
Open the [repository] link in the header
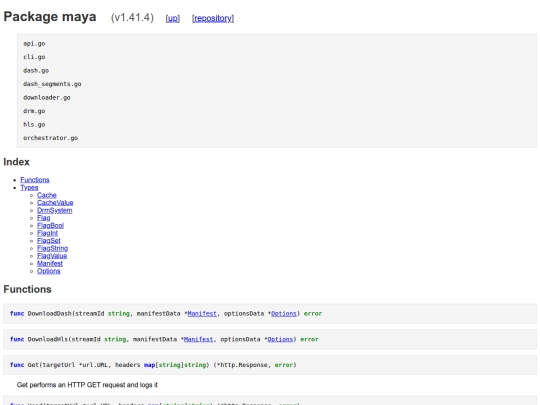[213, 18]
